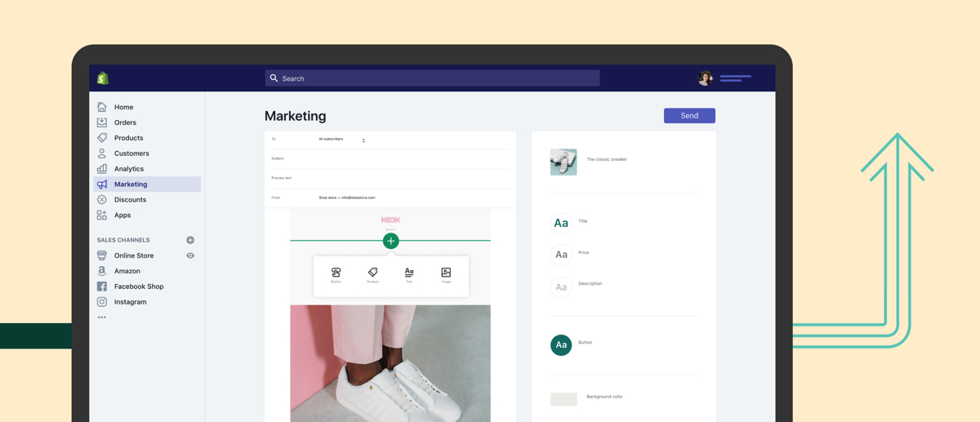Go to Products in the sidebar
The image size is (980, 422).
pos(128,138)
